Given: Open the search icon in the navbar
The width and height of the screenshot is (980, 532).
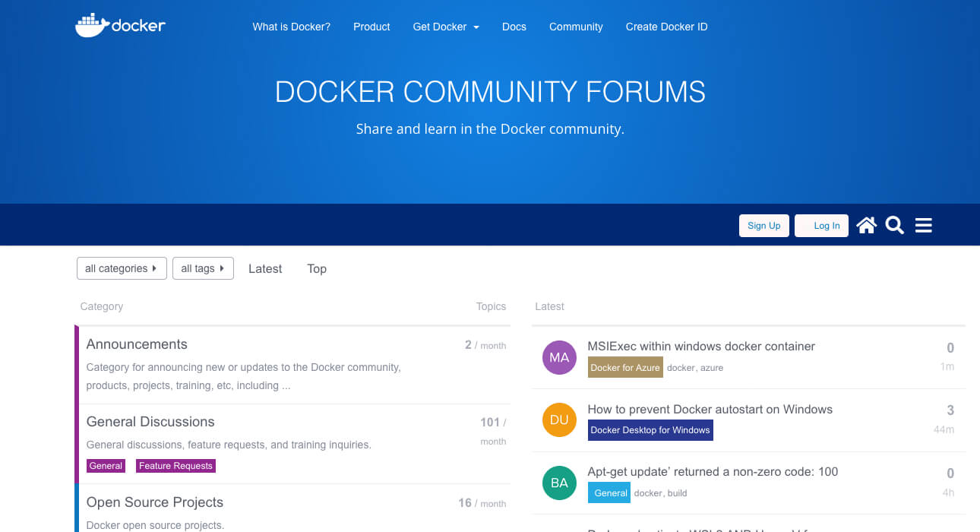Looking at the screenshot, I should (x=894, y=225).
